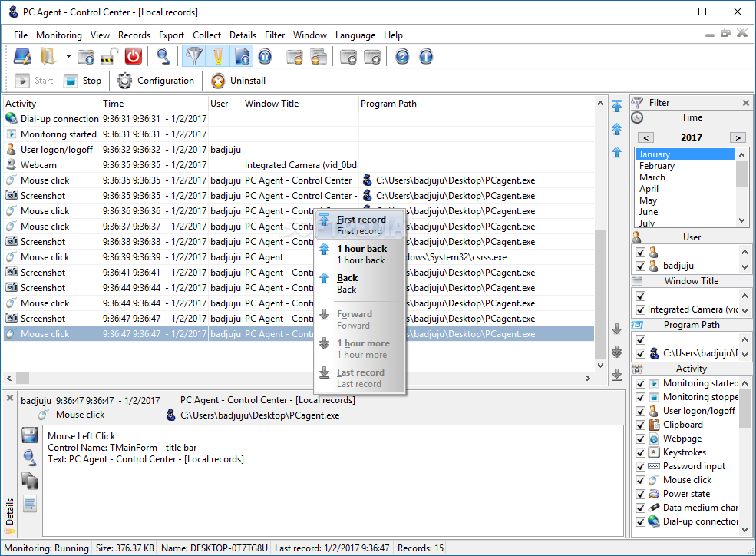
Task: Toggle Clipboard activity checkbox
Action: coord(640,425)
